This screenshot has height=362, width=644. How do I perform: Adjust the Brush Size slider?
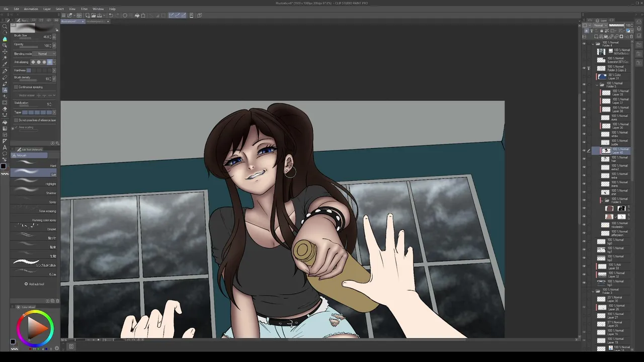click(29, 38)
